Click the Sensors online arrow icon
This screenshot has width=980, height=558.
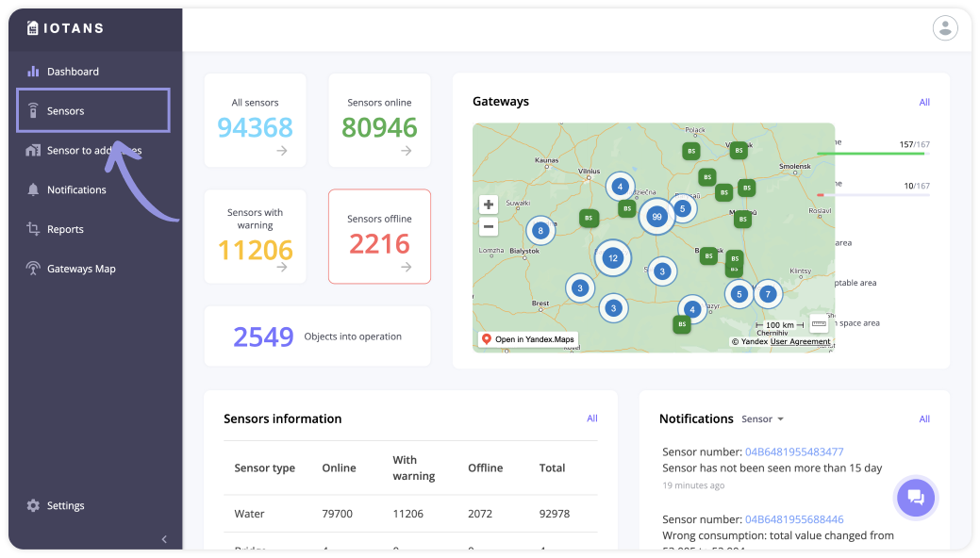point(407,151)
